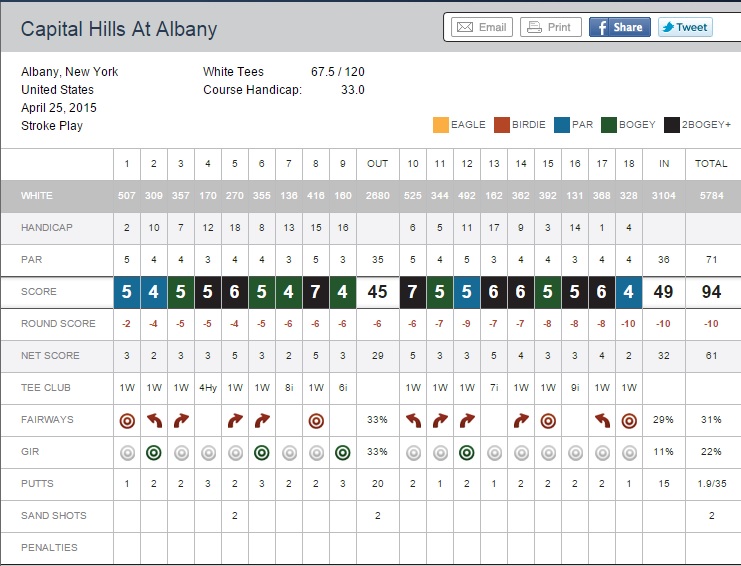Click the total score of 94
This screenshot has width=741, height=566.
(712, 292)
